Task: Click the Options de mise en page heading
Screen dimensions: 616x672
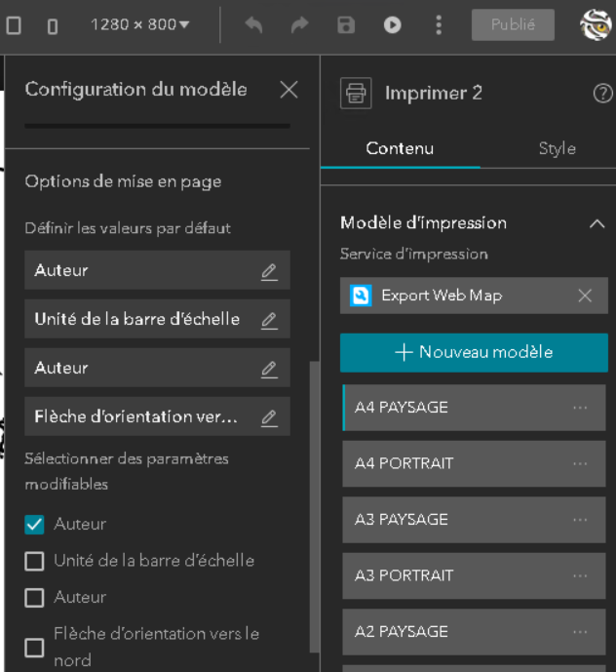Action: [123, 181]
